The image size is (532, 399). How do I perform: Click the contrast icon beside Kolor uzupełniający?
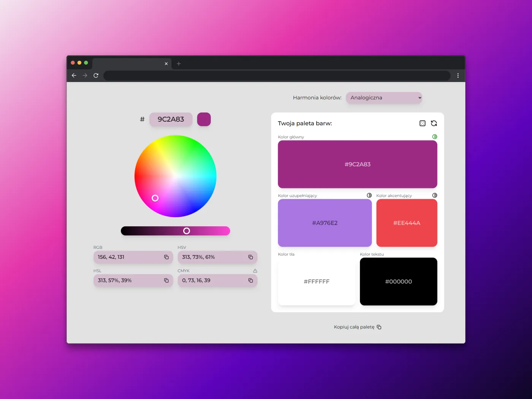click(369, 195)
